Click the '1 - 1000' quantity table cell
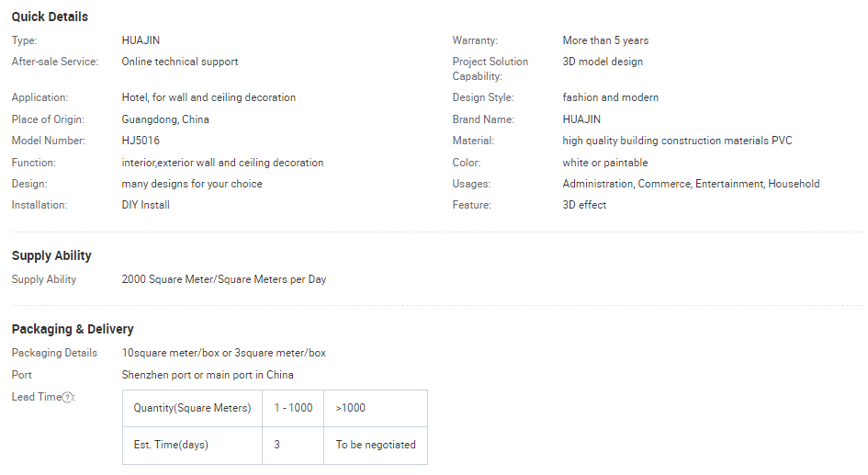 tap(293, 408)
